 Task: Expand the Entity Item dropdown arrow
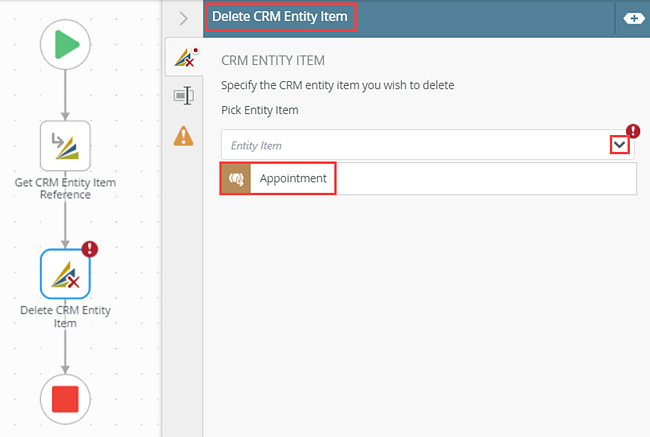[619, 145]
